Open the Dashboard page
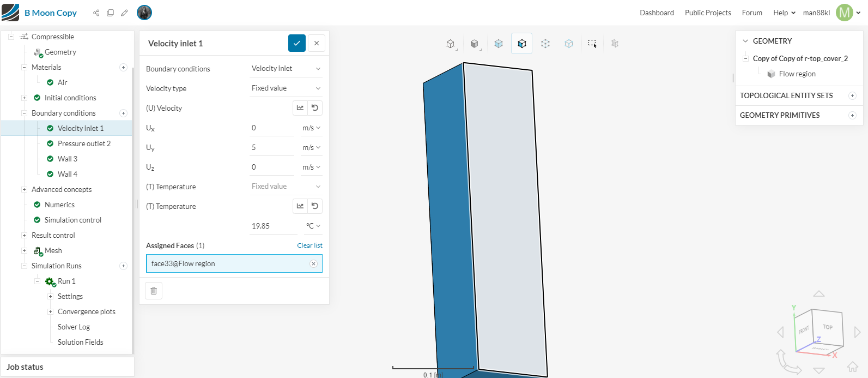The image size is (868, 378). point(657,13)
